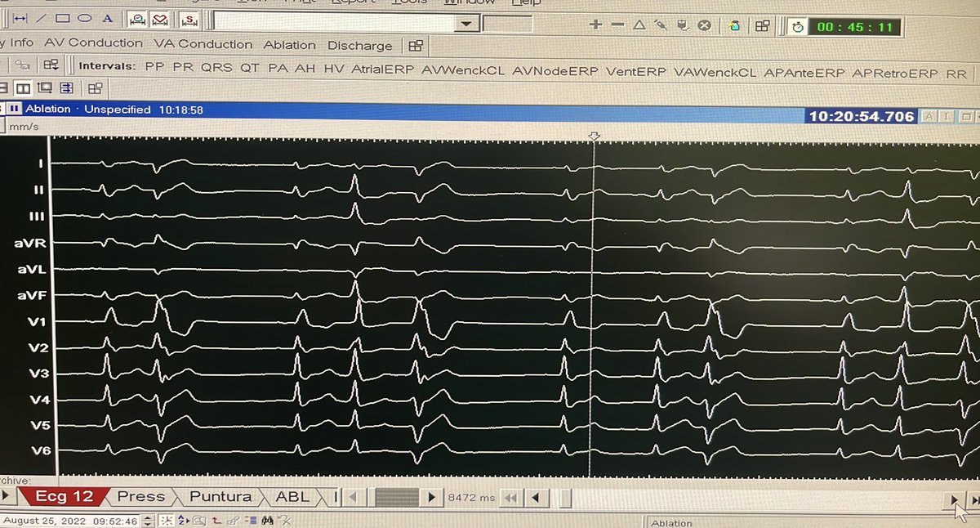
Task: Click the 10:20:54.706 timestamp display
Action: [861, 116]
